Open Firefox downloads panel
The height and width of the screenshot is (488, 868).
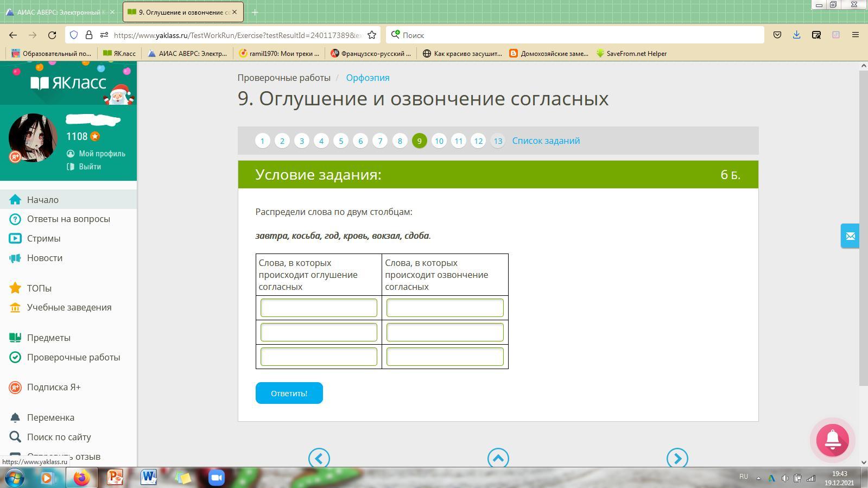click(796, 35)
